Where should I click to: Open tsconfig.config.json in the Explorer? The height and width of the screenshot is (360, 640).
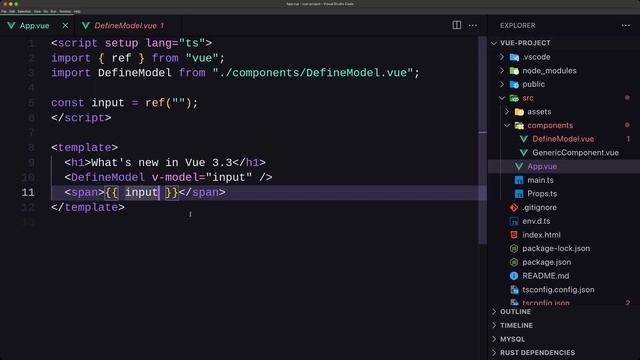coord(558,290)
